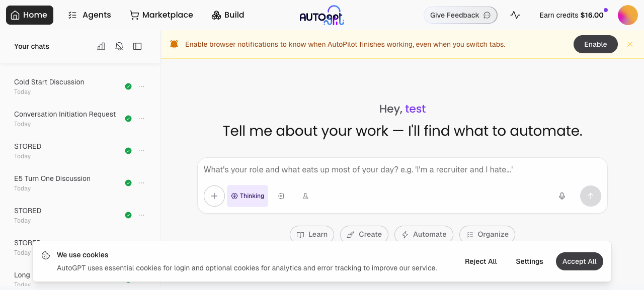The width and height of the screenshot is (644, 290).
Task: Open the Cold Start Discussion chat
Action: [49, 82]
